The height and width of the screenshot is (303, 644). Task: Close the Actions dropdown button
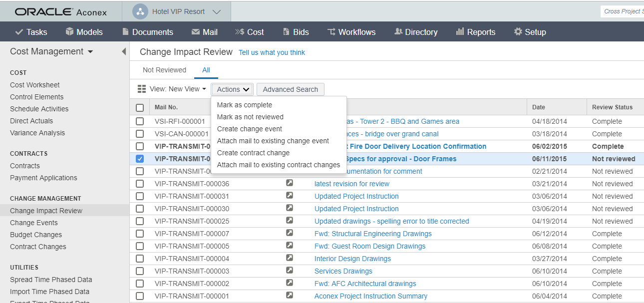click(233, 89)
